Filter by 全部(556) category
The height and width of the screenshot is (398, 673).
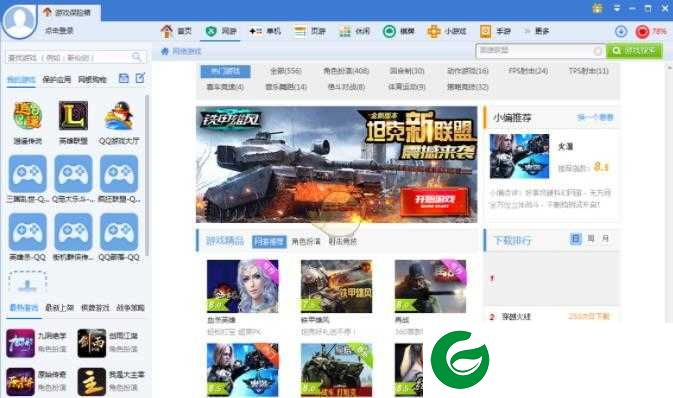click(286, 71)
